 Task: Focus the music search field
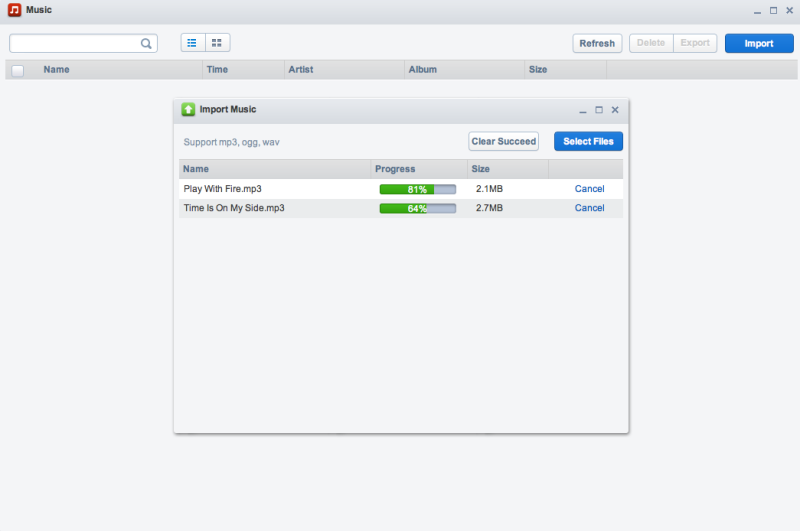click(x=83, y=43)
